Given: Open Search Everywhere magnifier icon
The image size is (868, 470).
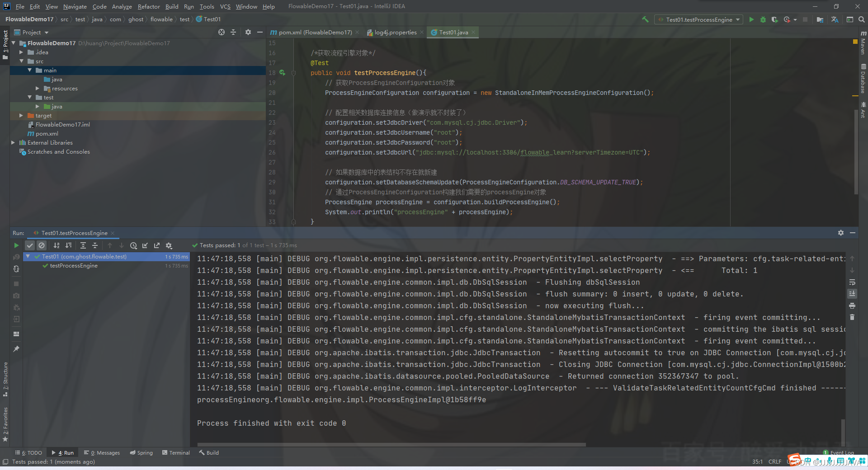Looking at the screenshot, I should [862, 19].
